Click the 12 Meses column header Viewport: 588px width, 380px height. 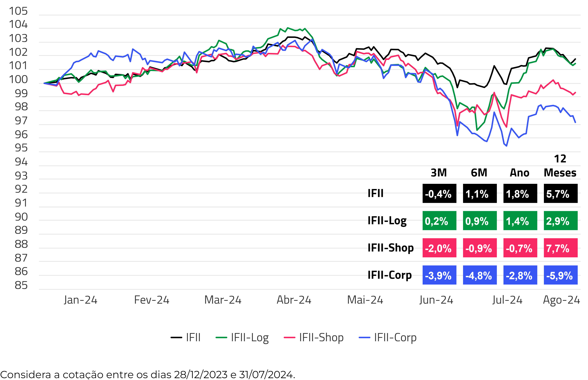[x=560, y=166]
